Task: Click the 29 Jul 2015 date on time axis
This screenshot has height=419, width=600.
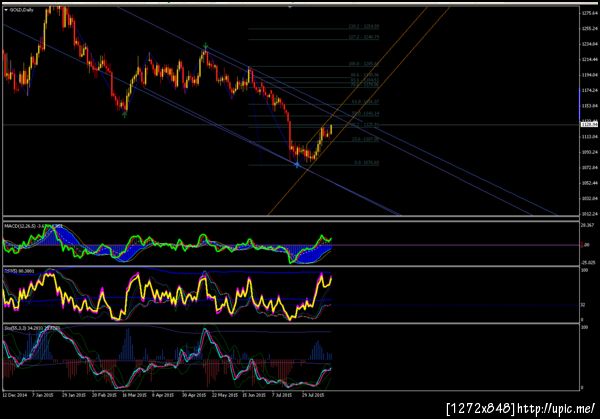Action: point(313,395)
